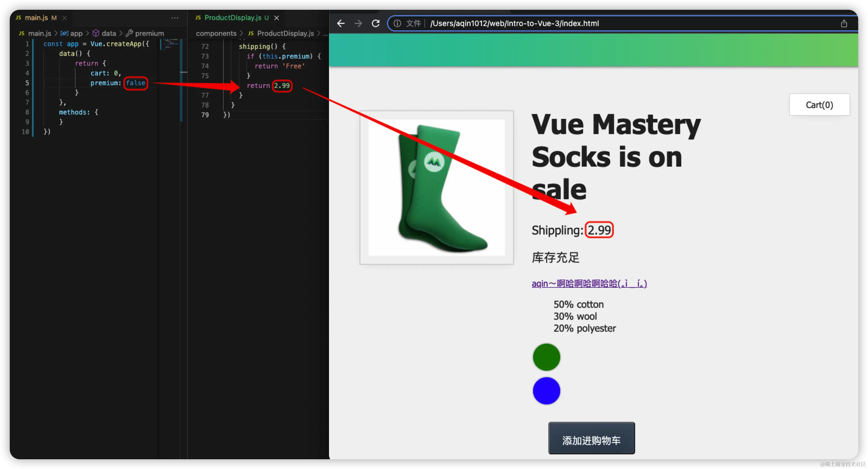868x469 pixels.
Task: Open the premium breadcrumb item
Action: tap(149, 33)
